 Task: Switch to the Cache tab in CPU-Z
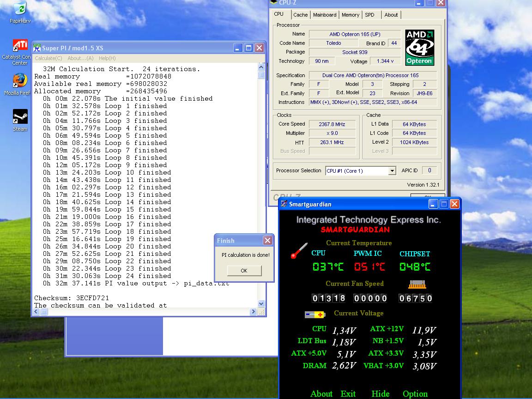[x=300, y=15]
